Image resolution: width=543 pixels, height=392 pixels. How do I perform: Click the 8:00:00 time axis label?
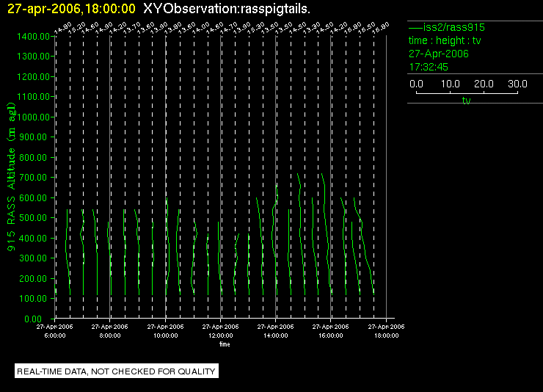(x=110, y=335)
